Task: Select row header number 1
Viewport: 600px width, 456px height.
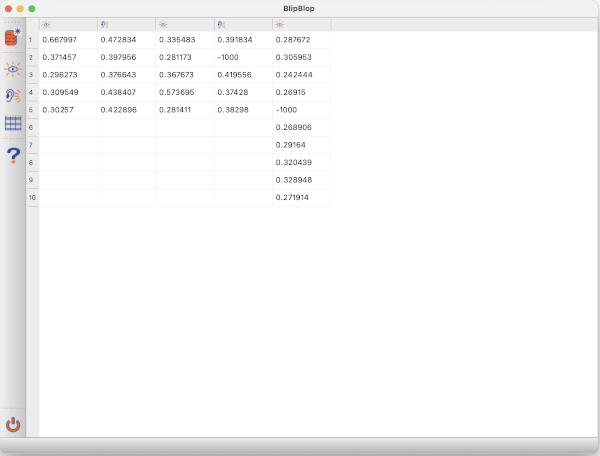Action: coord(31,40)
